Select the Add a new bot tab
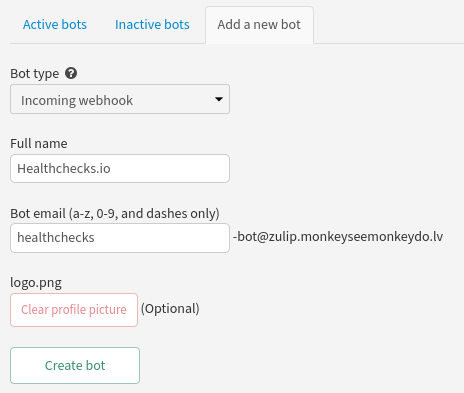 pyautogui.click(x=259, y=25)
